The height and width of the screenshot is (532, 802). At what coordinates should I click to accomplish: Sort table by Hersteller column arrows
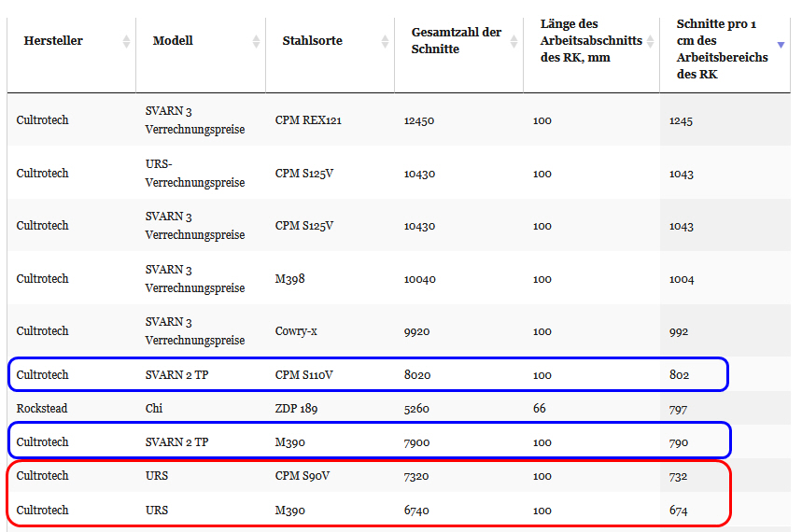(126, 41)
